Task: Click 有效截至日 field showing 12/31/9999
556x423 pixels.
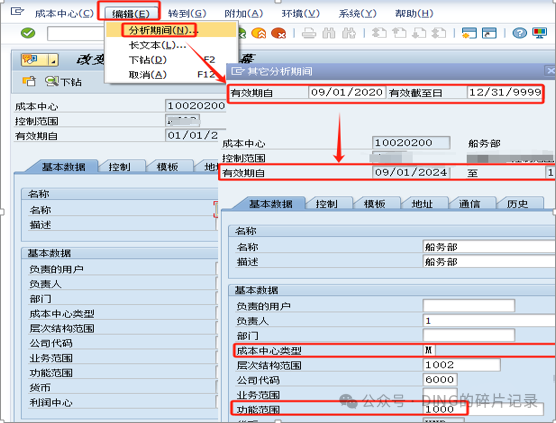Action: pyautogui.click(x=504, y=93)
